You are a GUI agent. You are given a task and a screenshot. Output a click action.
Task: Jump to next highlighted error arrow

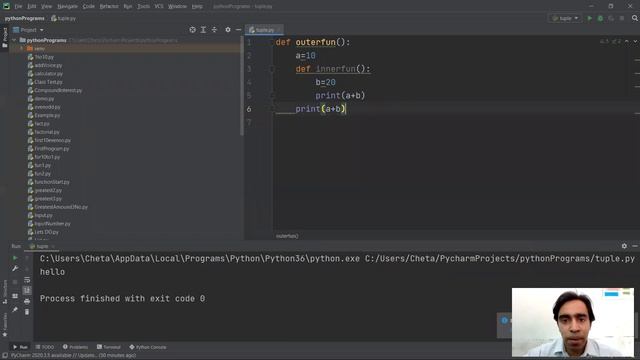click(x=635, y=42)
